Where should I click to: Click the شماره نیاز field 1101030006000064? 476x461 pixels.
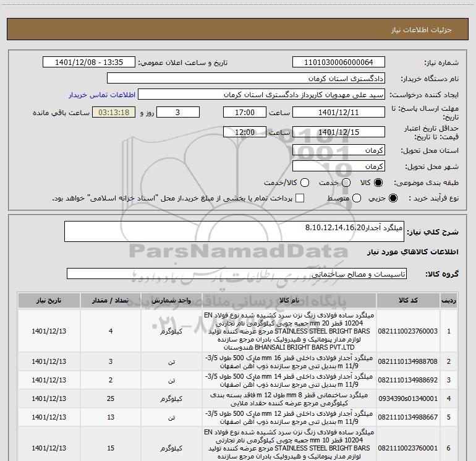(x=339, y=62)
